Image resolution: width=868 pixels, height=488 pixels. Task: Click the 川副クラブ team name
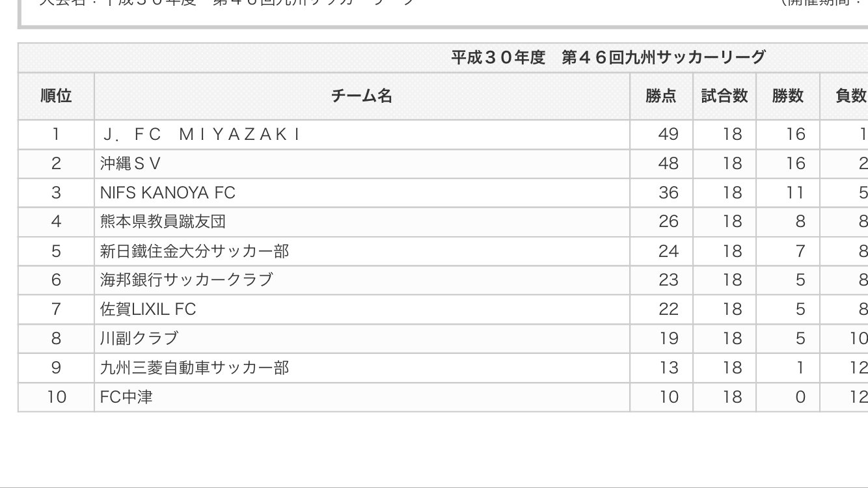pos(139,338)
